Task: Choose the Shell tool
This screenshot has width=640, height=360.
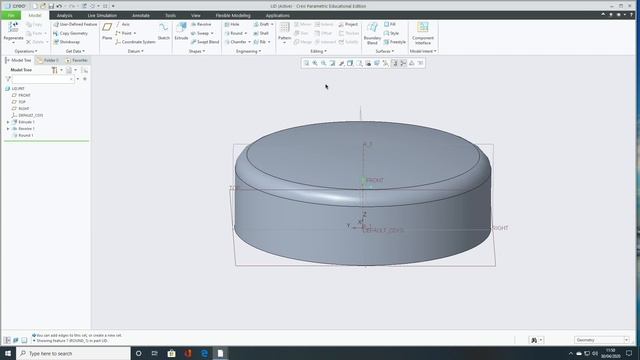Action: point(261,33)
